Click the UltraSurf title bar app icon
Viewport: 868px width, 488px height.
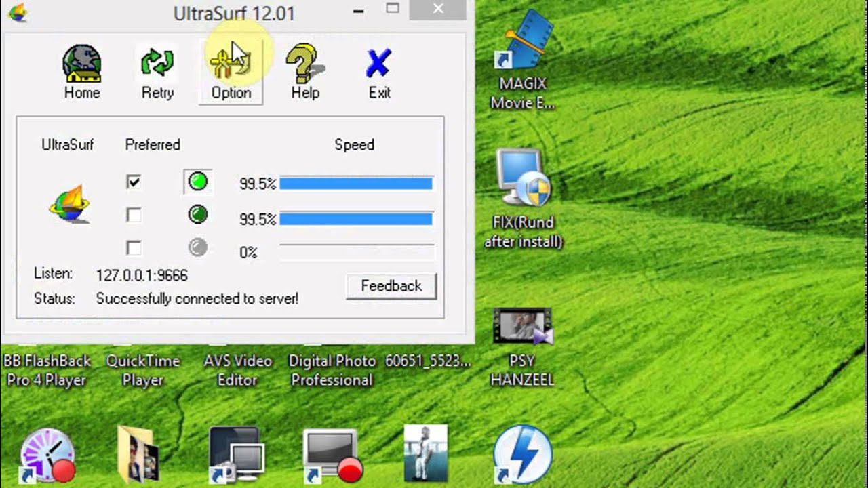[17, 12]
